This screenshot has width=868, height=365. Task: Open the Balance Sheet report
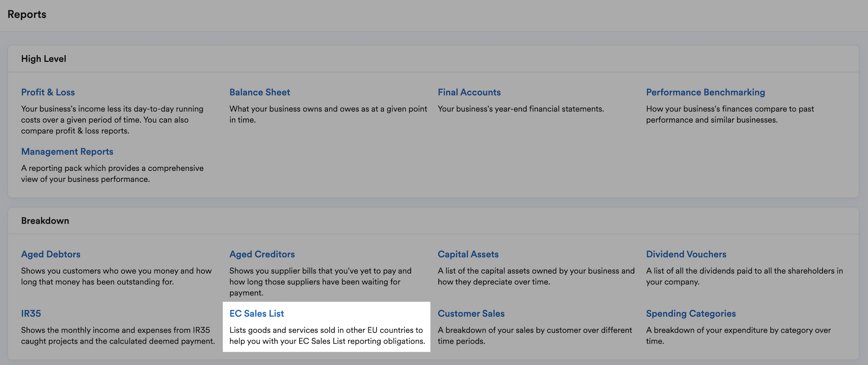[x=260, y=92]
